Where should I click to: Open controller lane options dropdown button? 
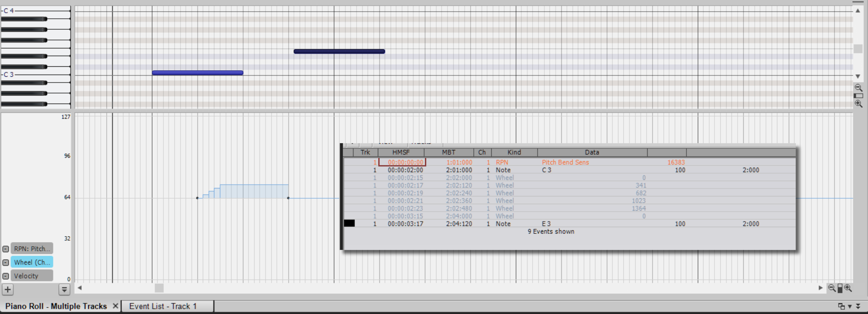coord(64,289)
